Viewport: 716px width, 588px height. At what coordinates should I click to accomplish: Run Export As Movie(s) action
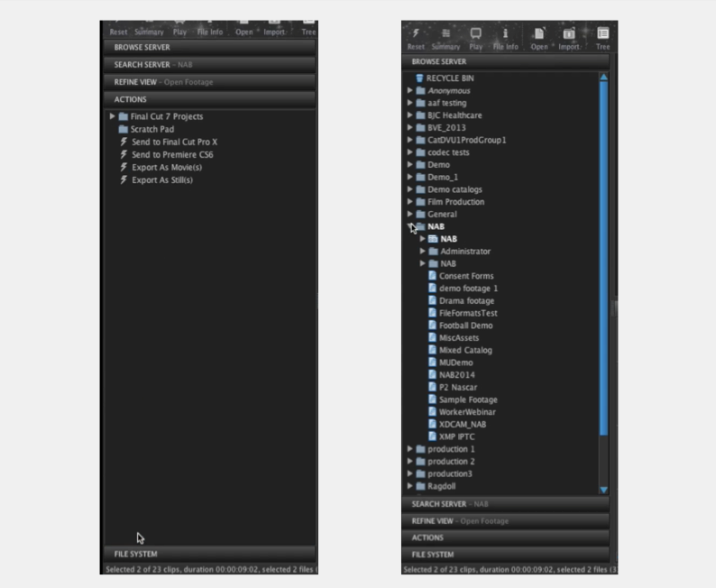[161, 168]
